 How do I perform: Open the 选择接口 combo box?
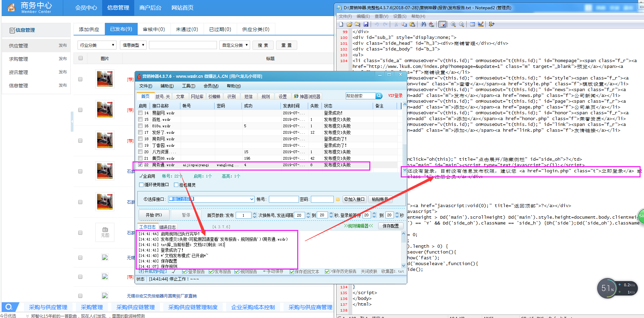click(251, 199)
